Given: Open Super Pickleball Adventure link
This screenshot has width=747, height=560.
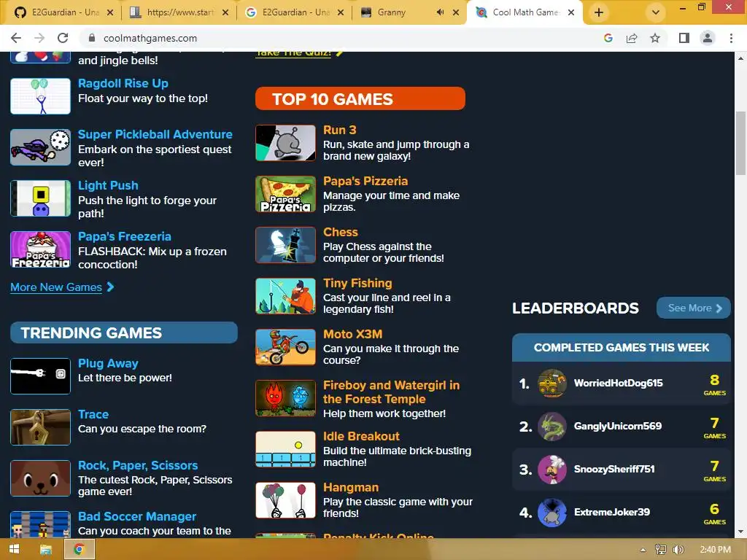Looking at the screenshot, I should (155, 134).
